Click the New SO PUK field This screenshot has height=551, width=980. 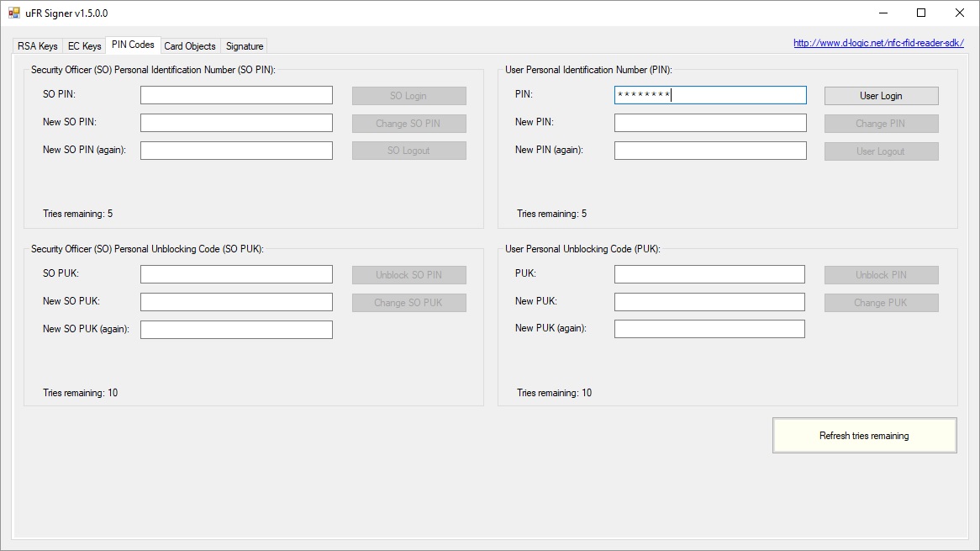coord(236,302)
